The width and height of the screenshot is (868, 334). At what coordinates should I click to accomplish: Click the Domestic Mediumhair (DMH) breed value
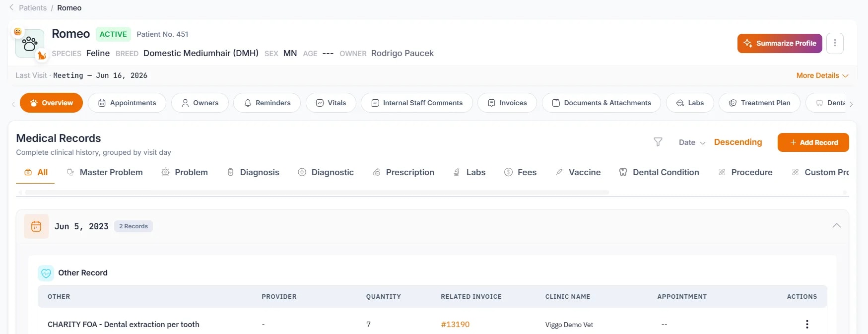(201, 53)
